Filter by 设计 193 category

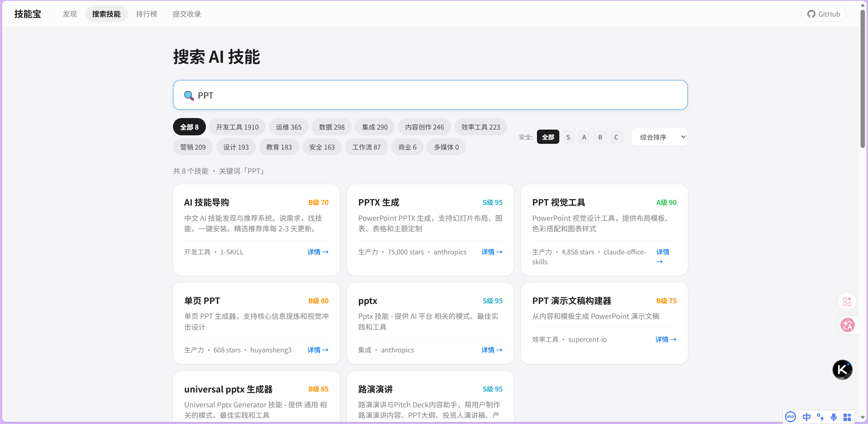click(x=236, y=147)
